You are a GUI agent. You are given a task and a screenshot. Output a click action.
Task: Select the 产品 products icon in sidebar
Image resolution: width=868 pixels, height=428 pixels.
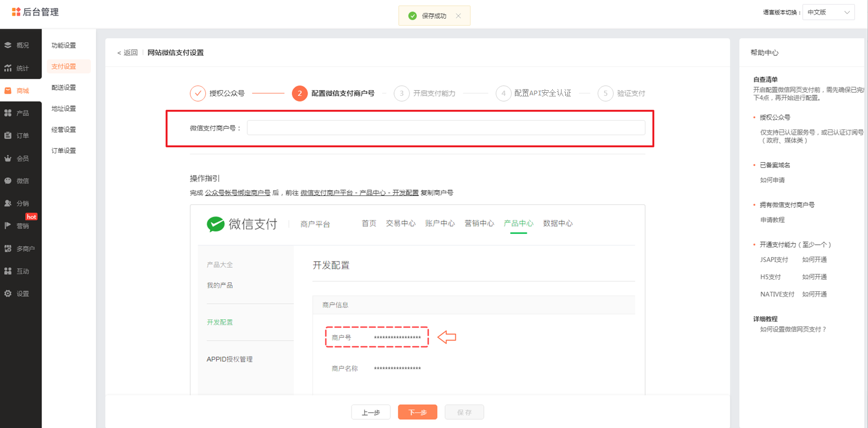pyautogui.click(x=8, y=113)
